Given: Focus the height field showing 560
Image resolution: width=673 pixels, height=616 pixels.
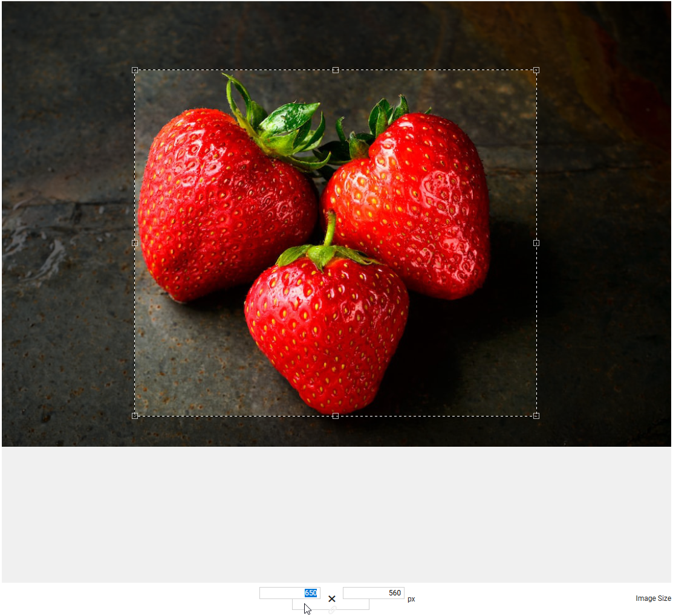Looking at the screenshot, I should click(x=374, y=593).
